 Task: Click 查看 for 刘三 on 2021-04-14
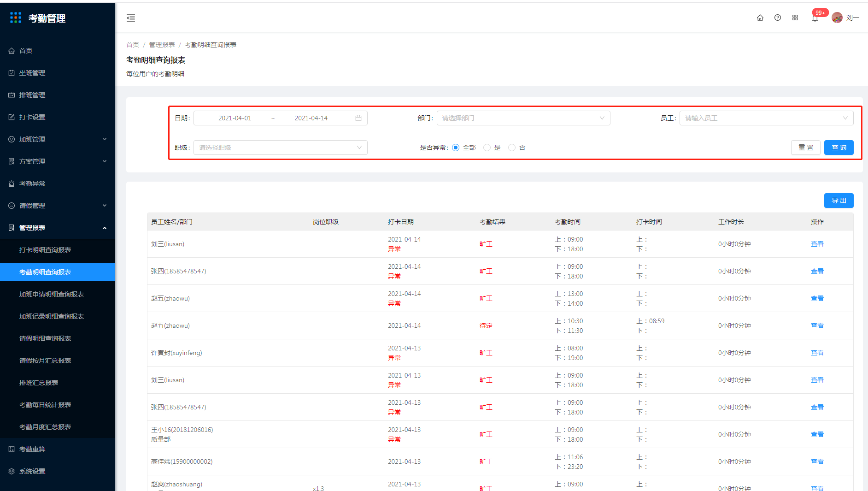pos(817,244)
